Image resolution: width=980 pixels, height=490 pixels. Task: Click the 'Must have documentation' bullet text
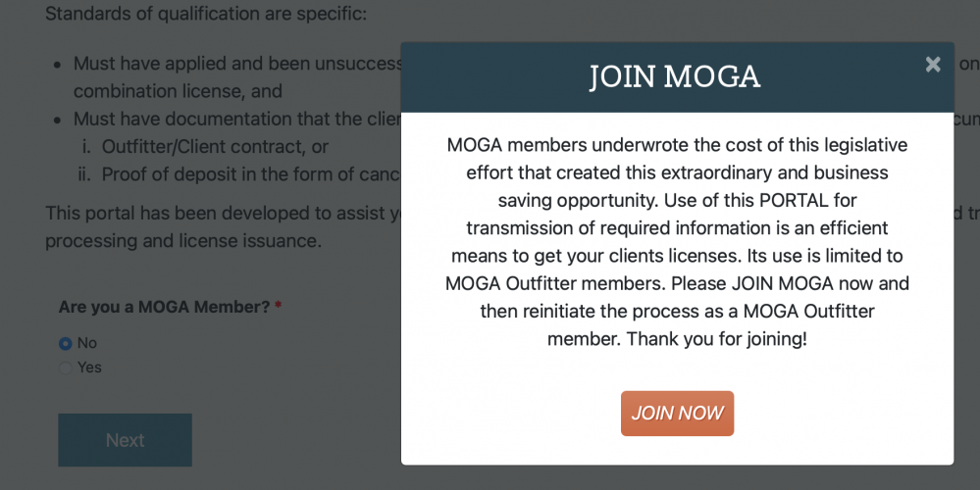(236, 119)
